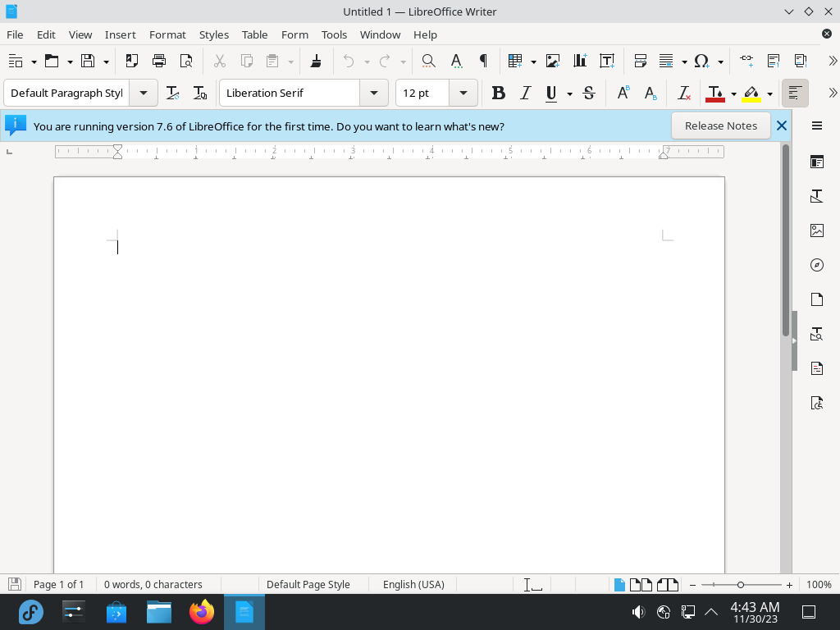Screen dimensions: 840x630
Task: Open the sidebar Styles deck
Action: (x=816, y=196)
